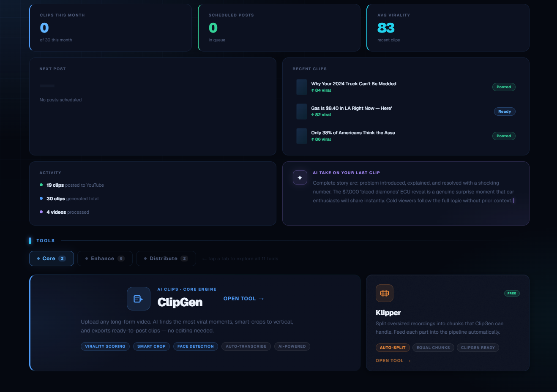Click Posted badge on 38% Americans clip

[504, 136]
